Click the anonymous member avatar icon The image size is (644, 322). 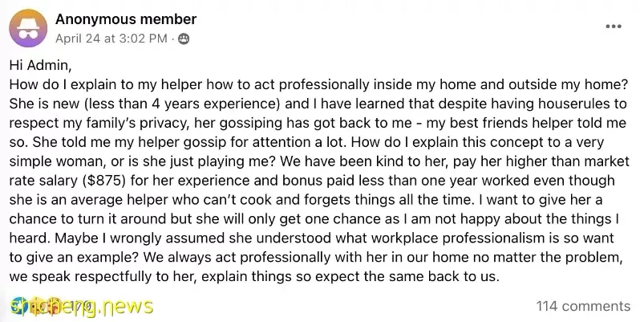(28, 28)
